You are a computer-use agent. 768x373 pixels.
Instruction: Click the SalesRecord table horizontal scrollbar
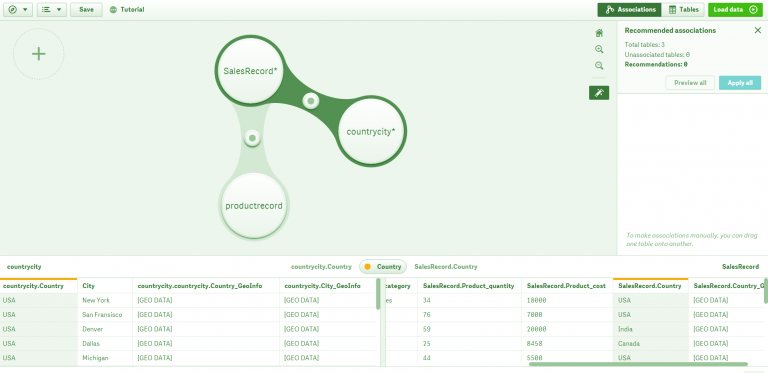tap(638, 364)
